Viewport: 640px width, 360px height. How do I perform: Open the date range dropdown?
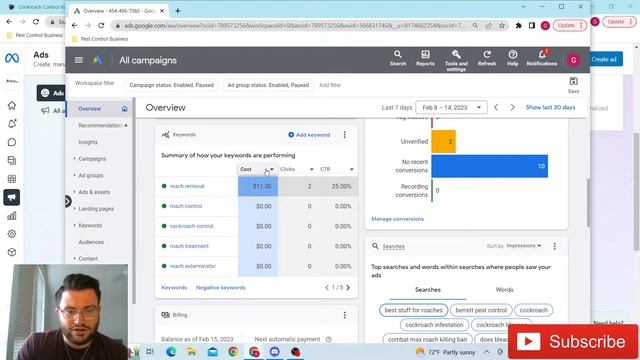click(451, 107)
